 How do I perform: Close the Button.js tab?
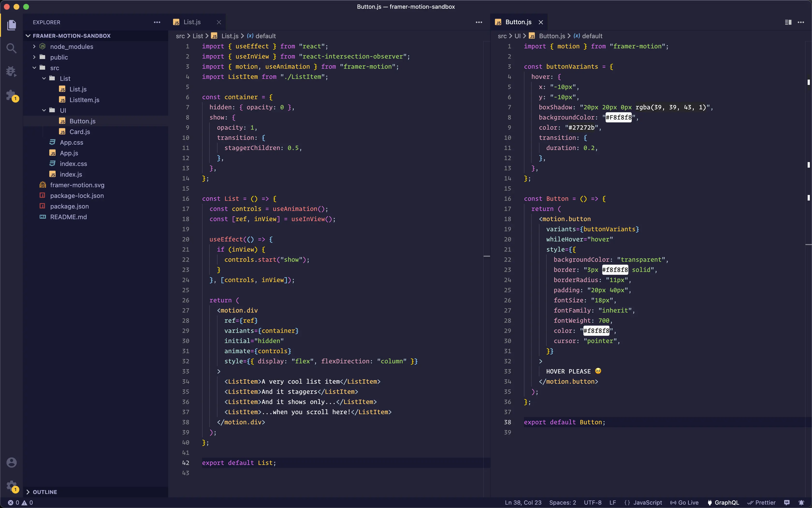[x=541, y=22]
